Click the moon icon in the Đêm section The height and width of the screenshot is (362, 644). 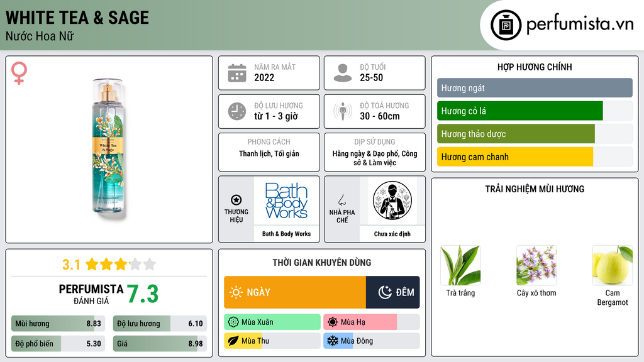click(x=385, y=292)
